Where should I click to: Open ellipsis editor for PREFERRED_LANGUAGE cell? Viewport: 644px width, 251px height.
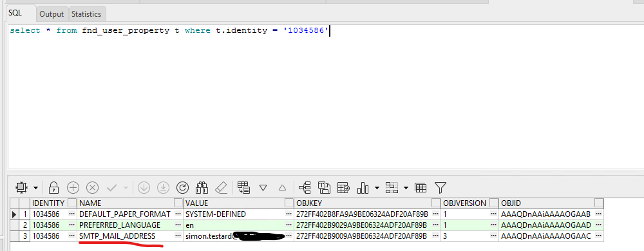[178, 225]
